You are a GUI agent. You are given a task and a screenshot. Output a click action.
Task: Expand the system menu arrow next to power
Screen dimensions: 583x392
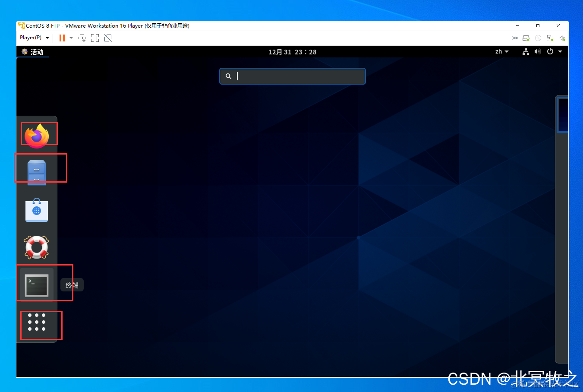(560, 51)
